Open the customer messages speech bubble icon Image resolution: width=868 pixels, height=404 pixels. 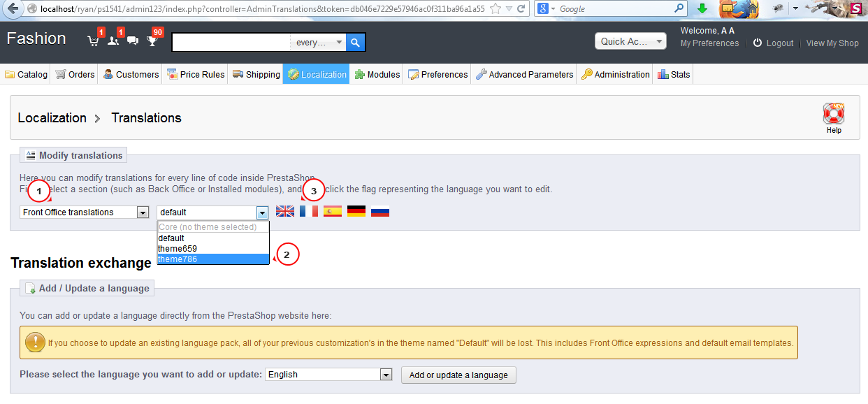pyautogui.click(x=133, y=41)
